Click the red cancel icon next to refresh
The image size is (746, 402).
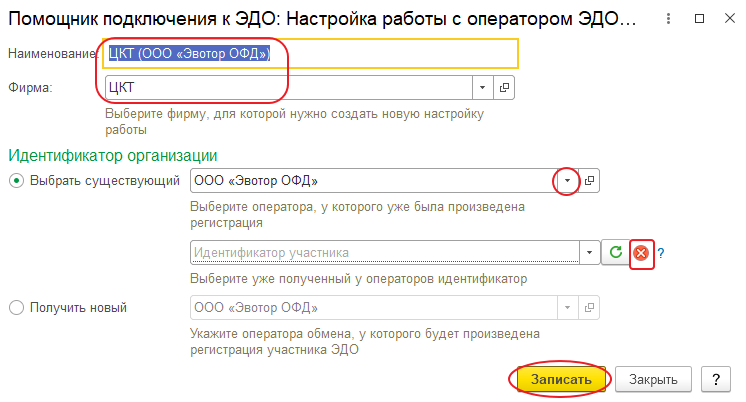(641, 253)
